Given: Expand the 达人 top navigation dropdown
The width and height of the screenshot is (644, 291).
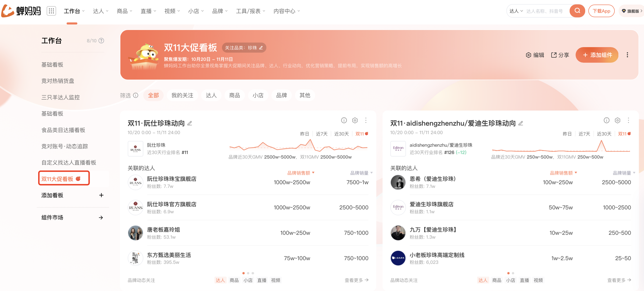Looking at the screenshot, I should coord(101,11).
